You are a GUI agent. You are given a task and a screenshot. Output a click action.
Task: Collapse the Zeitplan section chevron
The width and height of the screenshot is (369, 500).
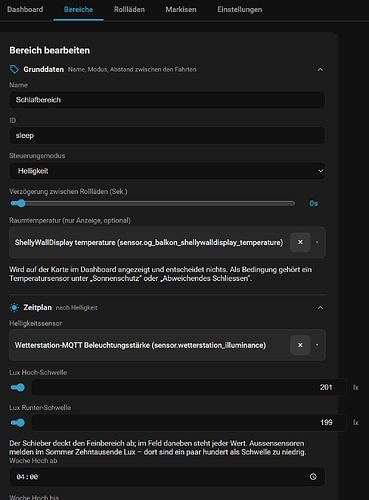point(320,308)
